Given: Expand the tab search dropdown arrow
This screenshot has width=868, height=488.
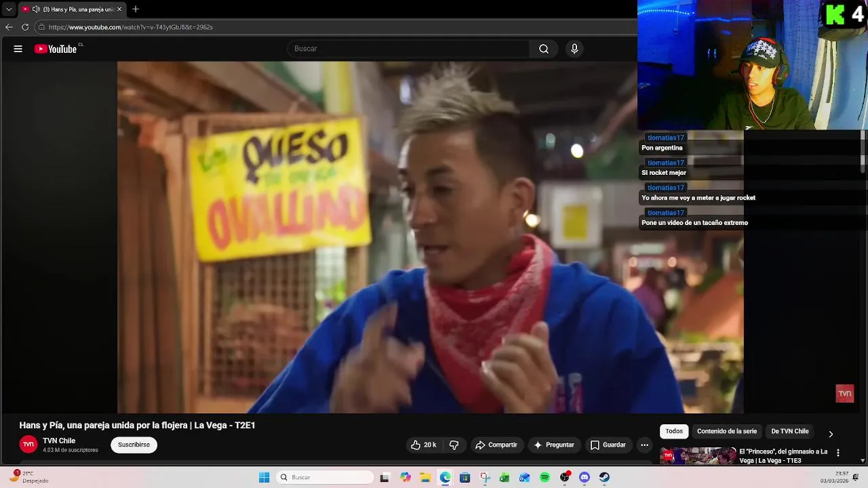Looking at the screenshot, I should (9, 9).
